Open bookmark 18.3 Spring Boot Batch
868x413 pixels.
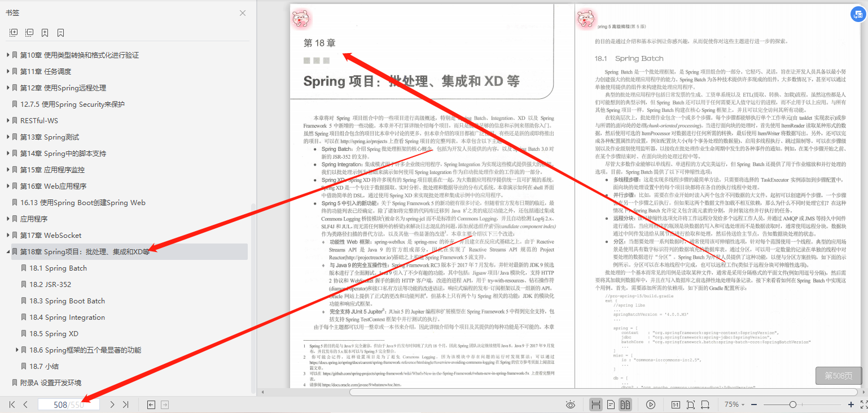[67, 301]
